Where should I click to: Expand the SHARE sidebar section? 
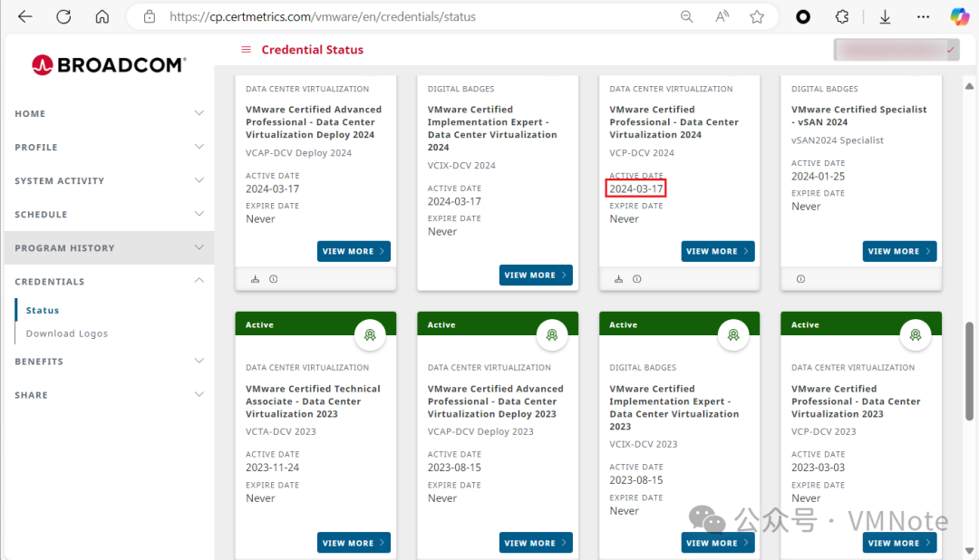point(109,395)
